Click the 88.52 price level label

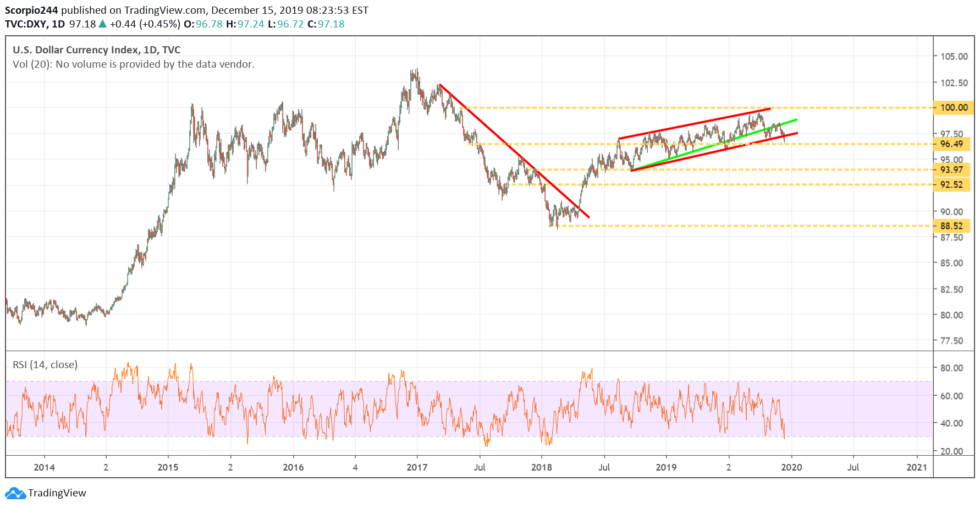[951, 226]
